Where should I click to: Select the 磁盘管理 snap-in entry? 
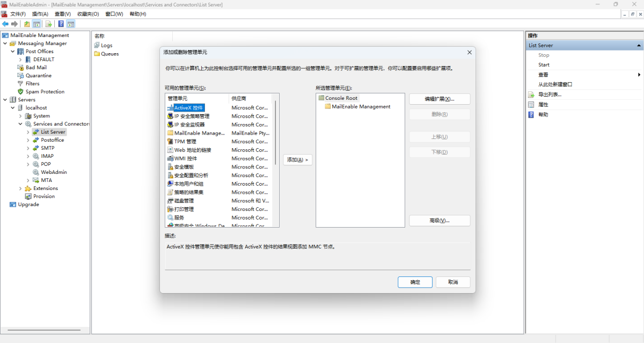coord(184,201)
